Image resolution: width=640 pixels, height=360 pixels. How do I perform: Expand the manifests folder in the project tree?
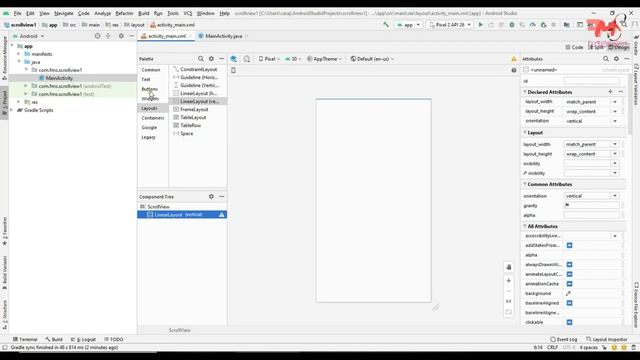[18, 54]
